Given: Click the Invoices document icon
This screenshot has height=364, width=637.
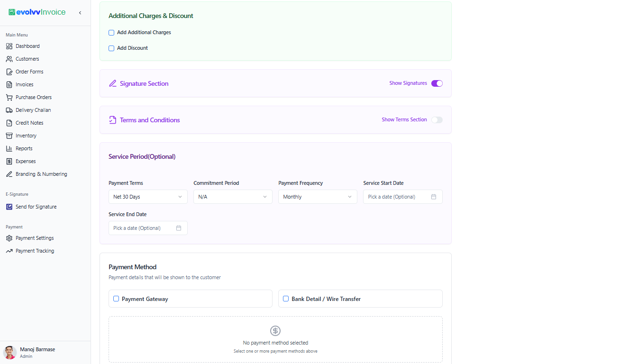Looking at the screenshot, I should tap(9, 84).
